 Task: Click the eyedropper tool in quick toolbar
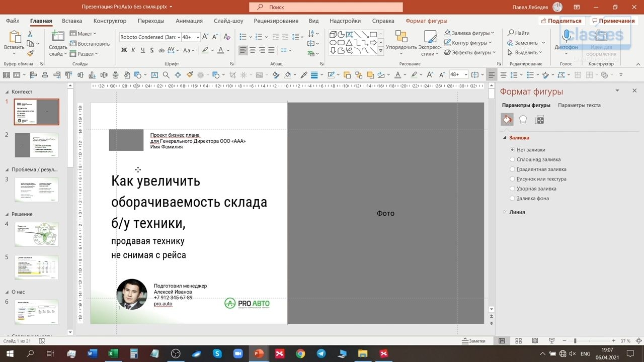303,75
